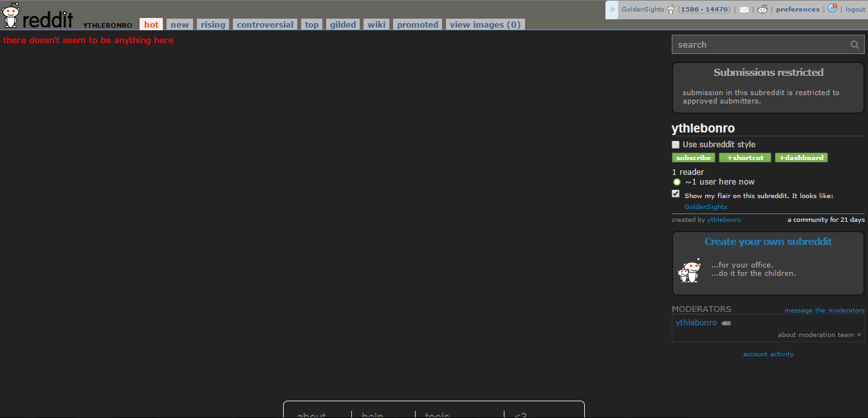Open the rising tab

(x=213, y=24)
